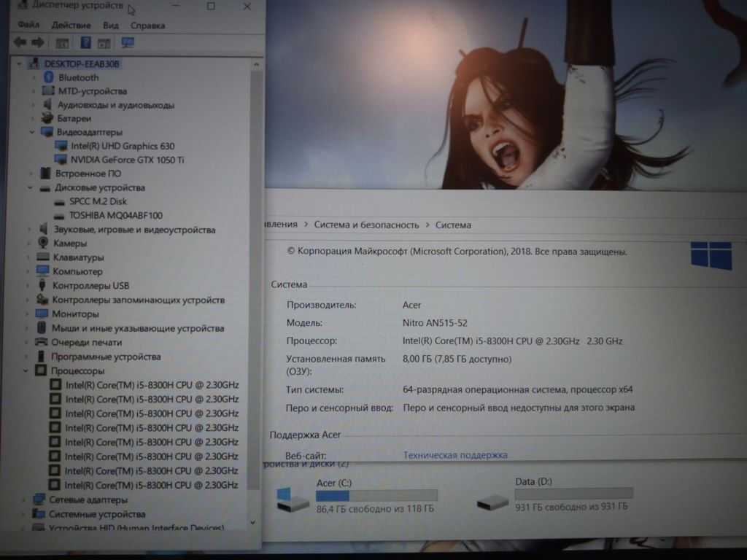The image size is (747, 560).
Task: Open the Действие menu
Action: point(71,26)
